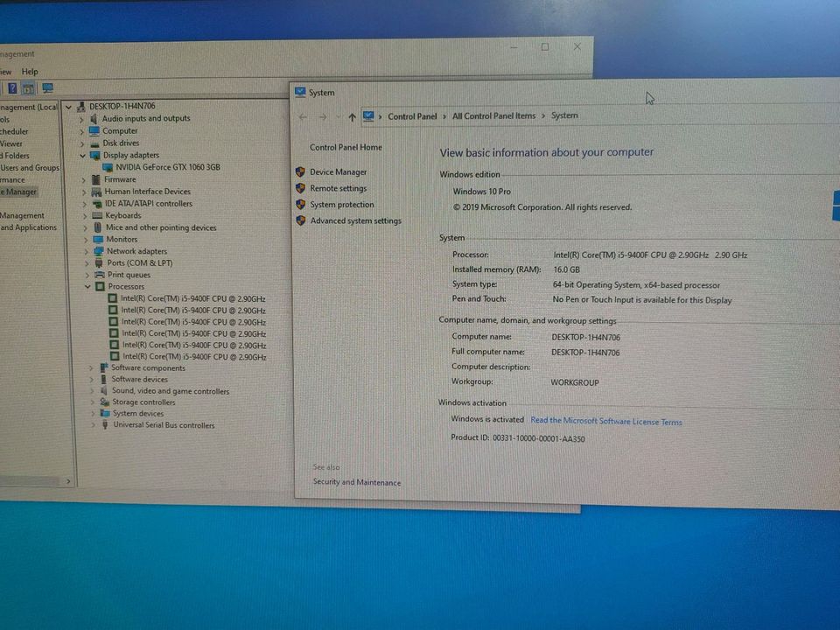Image resolution: width=840 pixels, height=630 pixels.
Task: Expand the Firmware category
Action: click(84, 180)
